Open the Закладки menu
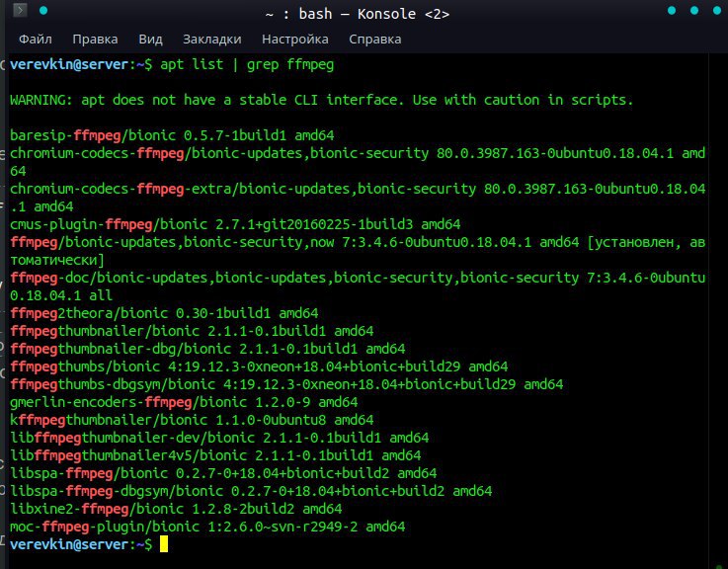 tap(212, 39)
